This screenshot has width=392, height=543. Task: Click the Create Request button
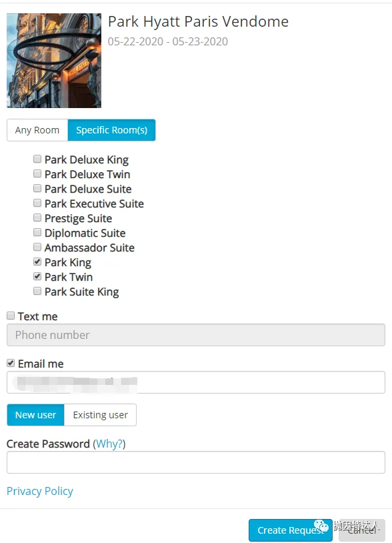[x=291, y=530]
